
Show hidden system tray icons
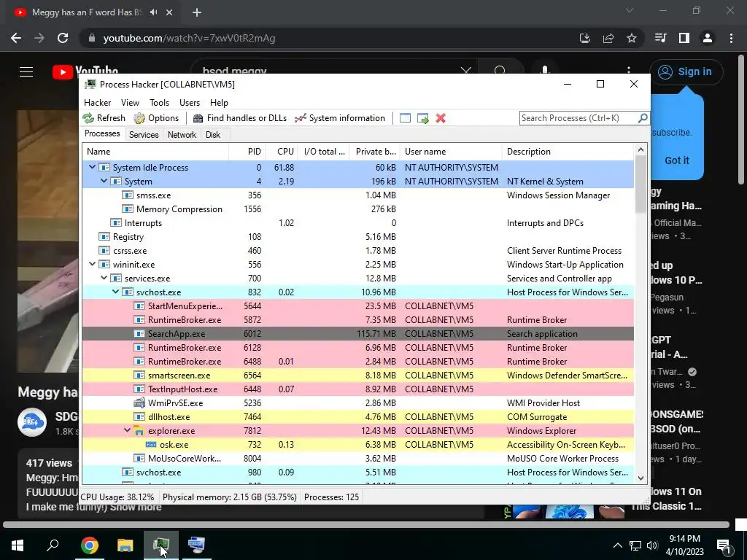click(617, 545)
